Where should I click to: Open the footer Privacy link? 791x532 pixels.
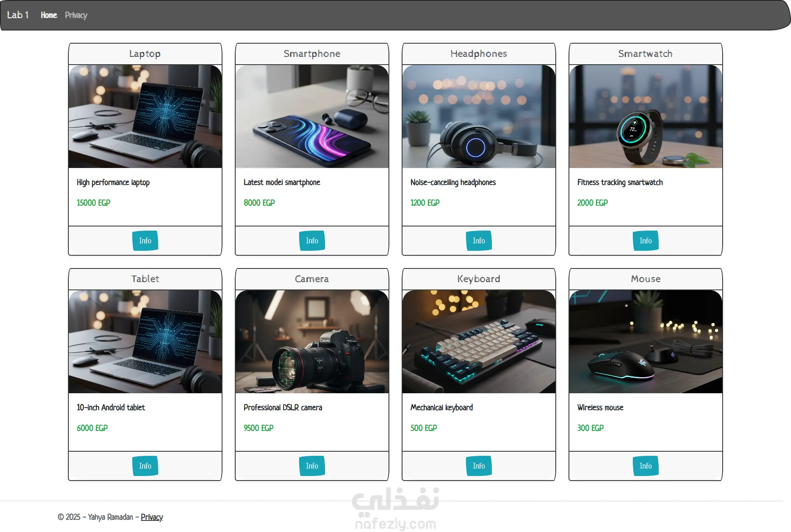click(x=152, y=517)
